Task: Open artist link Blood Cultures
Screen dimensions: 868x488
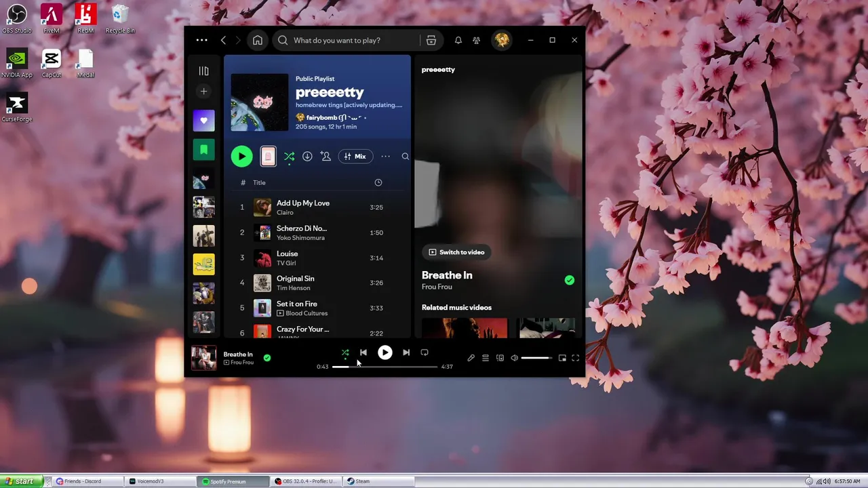Action: (x=307, y=313)
